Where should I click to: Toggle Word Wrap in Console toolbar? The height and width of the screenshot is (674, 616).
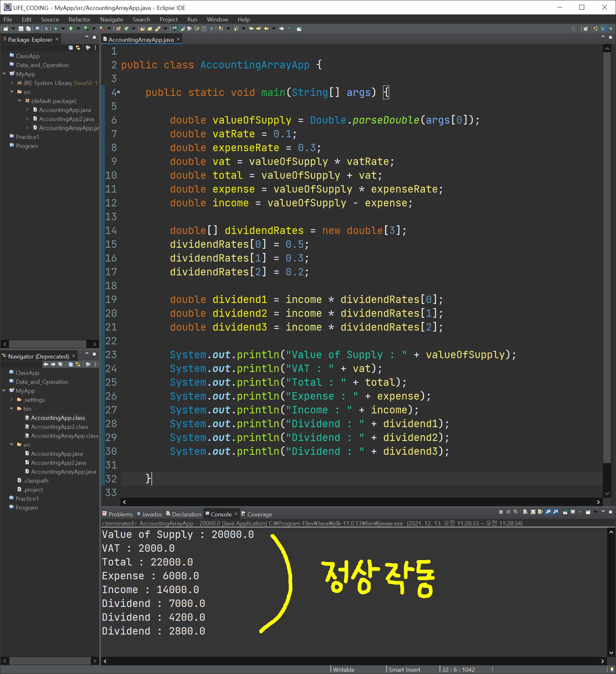540,512
